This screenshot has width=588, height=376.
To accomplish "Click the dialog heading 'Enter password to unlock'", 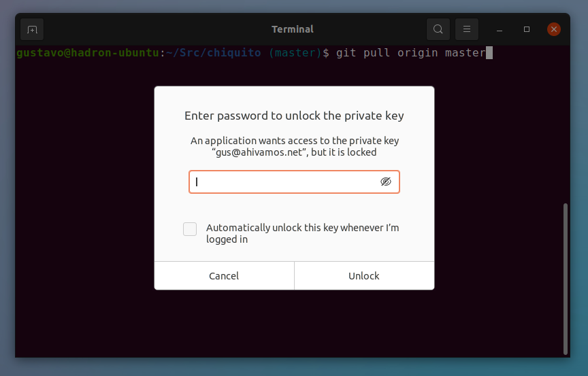I will (x=294, y=116).
